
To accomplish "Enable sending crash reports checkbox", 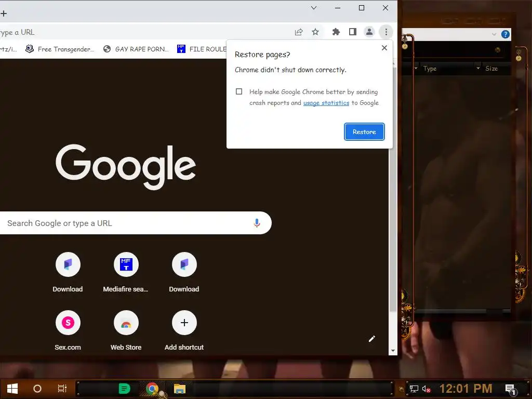I will (239, 91).
